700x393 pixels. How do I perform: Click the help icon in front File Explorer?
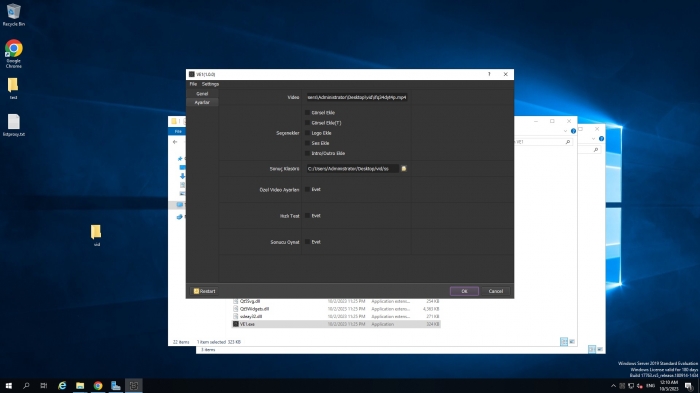coord(573,131)
